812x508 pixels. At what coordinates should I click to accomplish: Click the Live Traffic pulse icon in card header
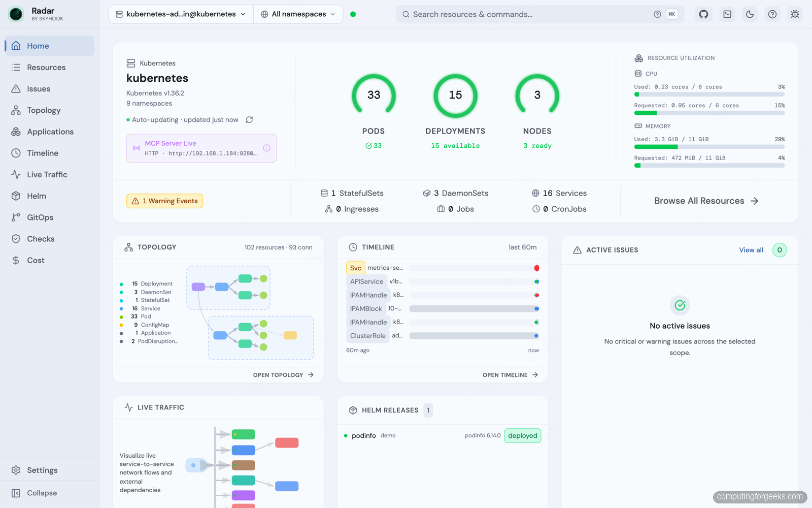point(128,407)
